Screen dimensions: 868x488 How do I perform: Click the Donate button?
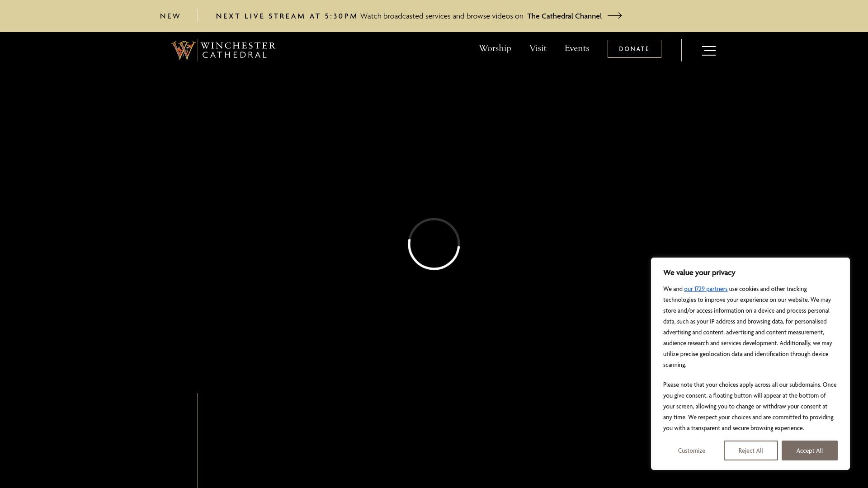click(x=634, y=49)
